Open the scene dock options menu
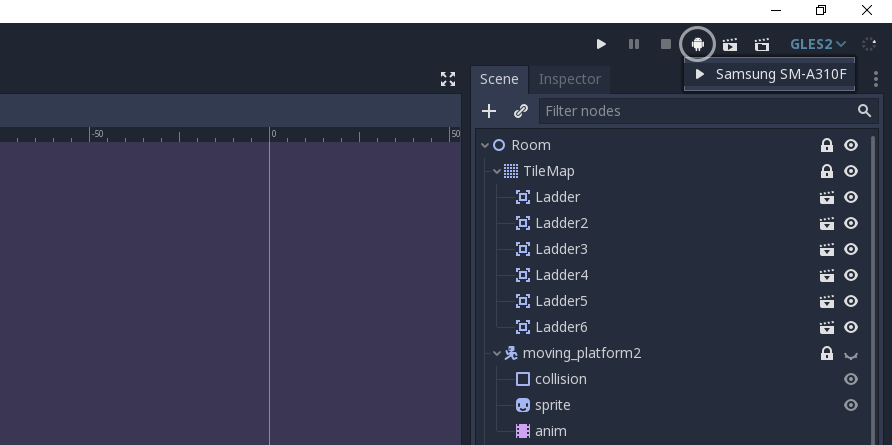The width and height of the screenshot is (892, 445). point(876,79)
